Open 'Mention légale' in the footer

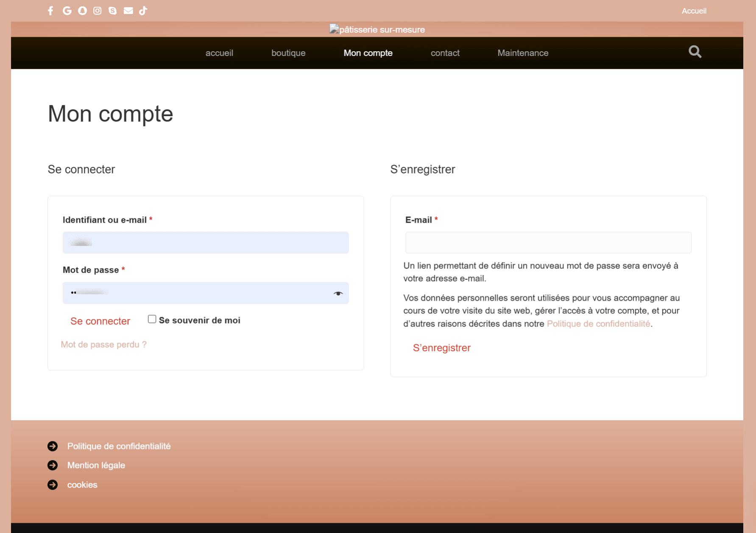click(96, 465)
